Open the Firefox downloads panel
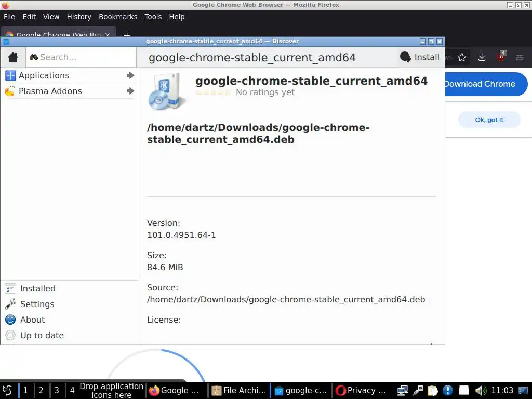 coord(482,57)
